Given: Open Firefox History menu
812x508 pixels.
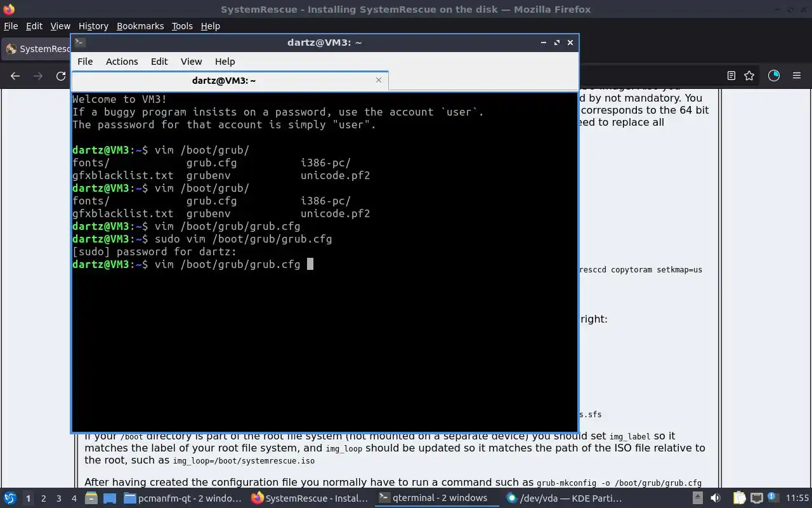Looking at the screenshot, I should point(93,26).
